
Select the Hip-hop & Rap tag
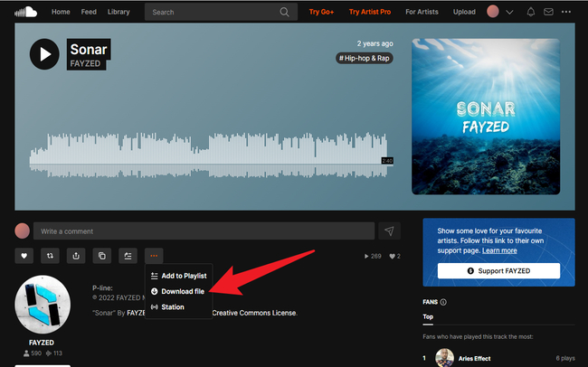click(x=365, y=58)
